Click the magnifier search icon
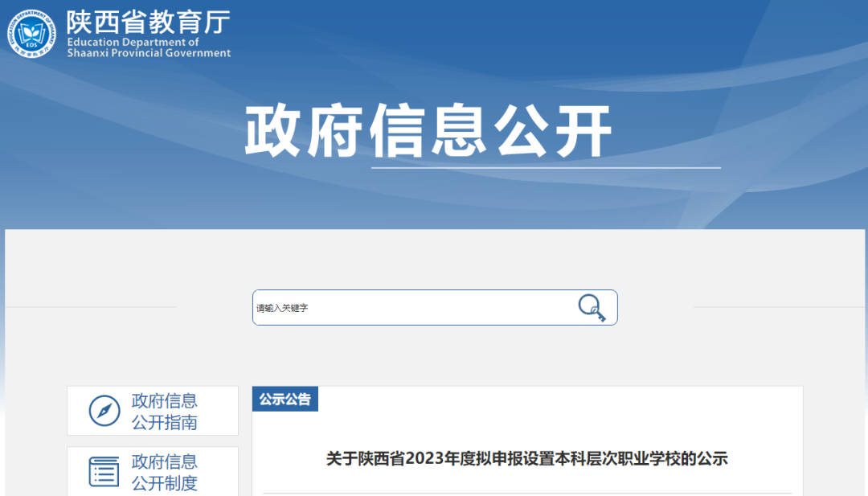The image size is (868, 496). point(592,308)
